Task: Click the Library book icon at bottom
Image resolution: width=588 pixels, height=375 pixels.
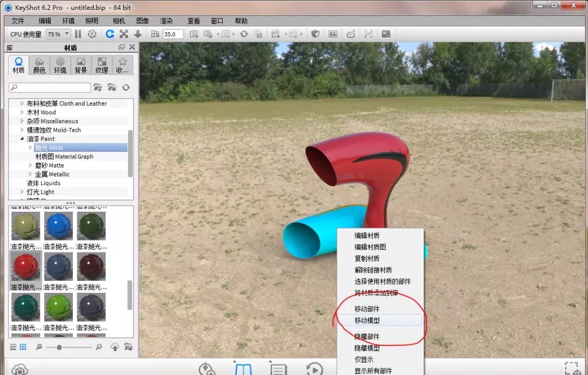Action: pyautogui.click(x=243, y=369)
